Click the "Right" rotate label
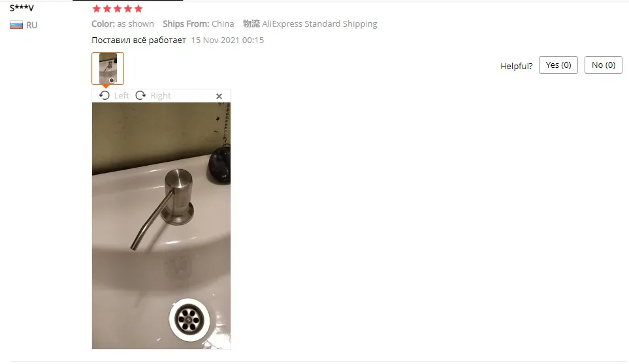Image resolution: width=629 pixels, height=364 pixels. pyautogui.click(x=161, y=96)
